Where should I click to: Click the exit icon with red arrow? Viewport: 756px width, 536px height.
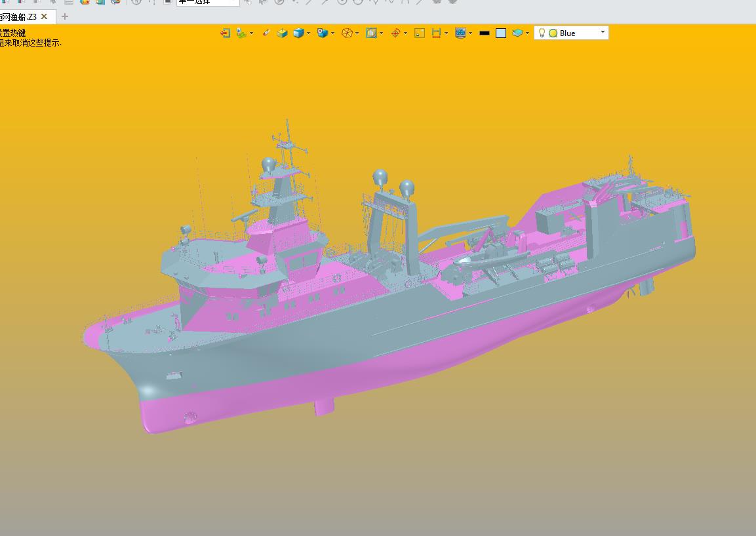click(x=225, y=33)
